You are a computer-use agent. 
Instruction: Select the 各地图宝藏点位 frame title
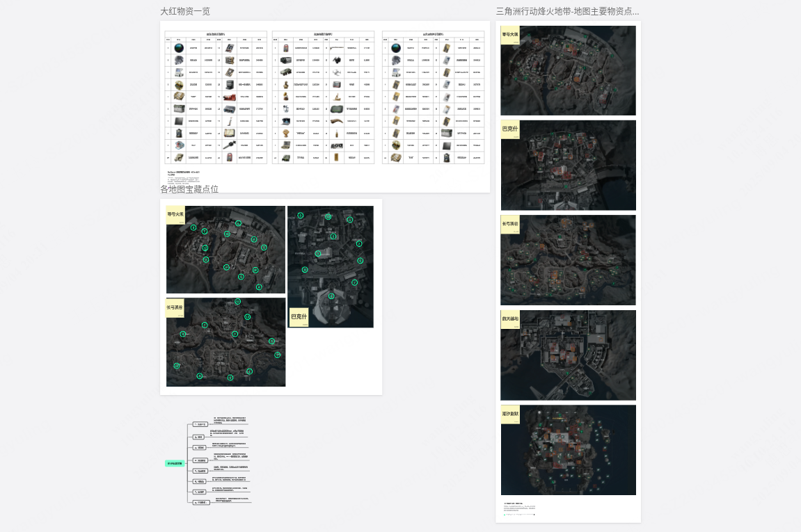tap(189, 189)
